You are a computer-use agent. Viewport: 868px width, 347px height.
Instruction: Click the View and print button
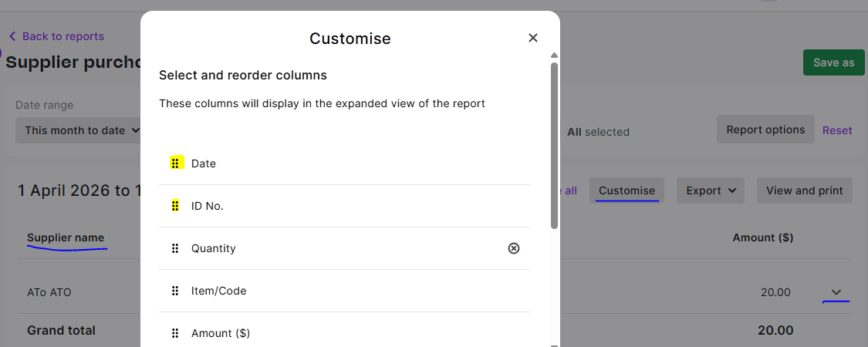pos(804,190)
